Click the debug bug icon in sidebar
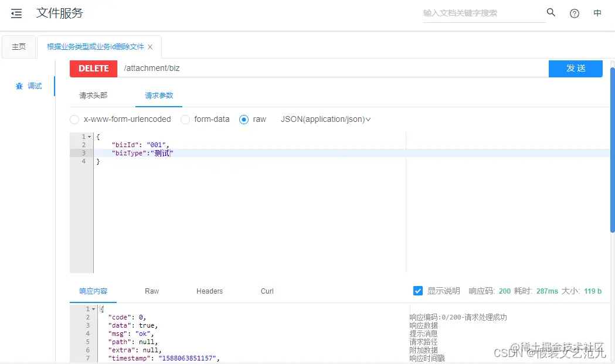This screenshot has height=364, width=615. (19, 86)
